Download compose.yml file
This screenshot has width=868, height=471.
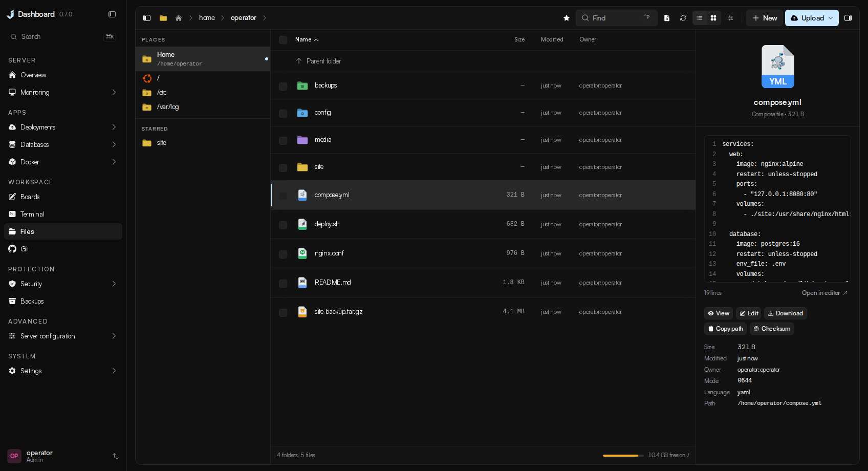786,313
